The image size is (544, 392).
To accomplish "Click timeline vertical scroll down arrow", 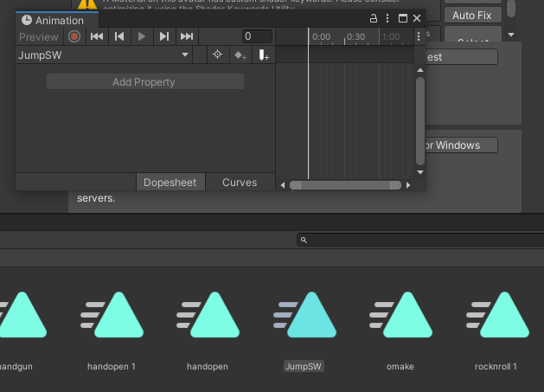I will click(420, 172).
